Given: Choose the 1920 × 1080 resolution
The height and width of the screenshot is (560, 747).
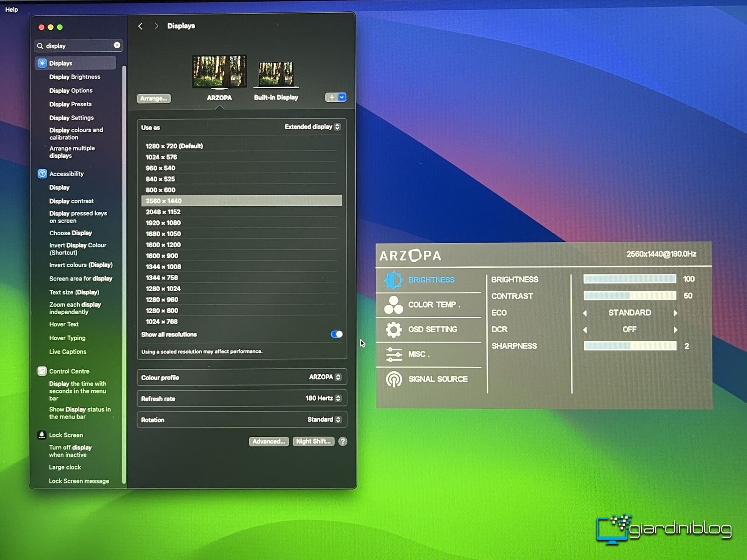Looking at the screenshot, I should pyautogui.click(x=163, y=223).
